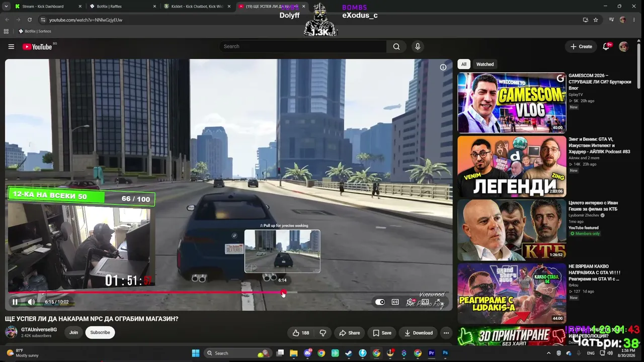Click the address bar URL
Image resolution: width=644 pixels, height=362 pixels.
coord(86,20)
